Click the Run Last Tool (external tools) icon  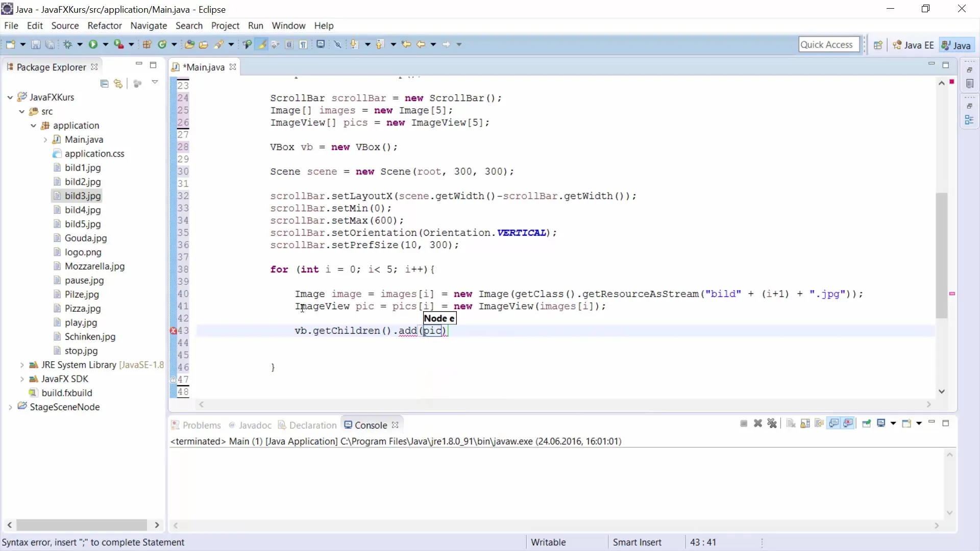click(118, 45)
